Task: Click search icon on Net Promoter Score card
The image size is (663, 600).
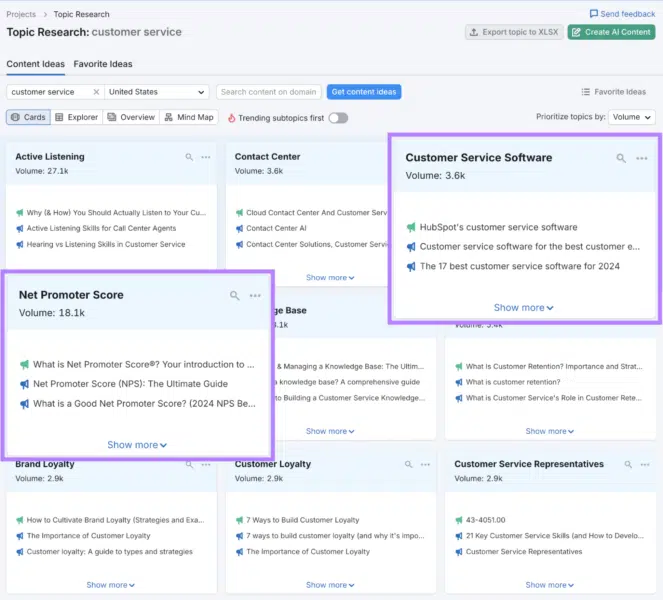Action: pos(234,296)
